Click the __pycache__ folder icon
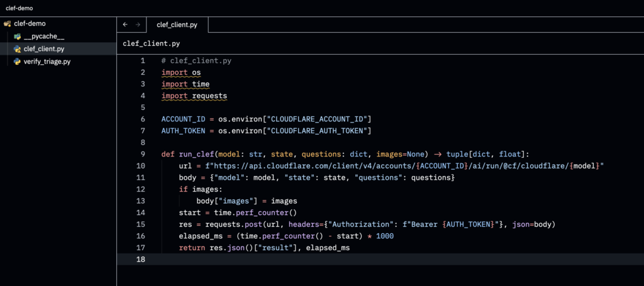 coord(17,36)
